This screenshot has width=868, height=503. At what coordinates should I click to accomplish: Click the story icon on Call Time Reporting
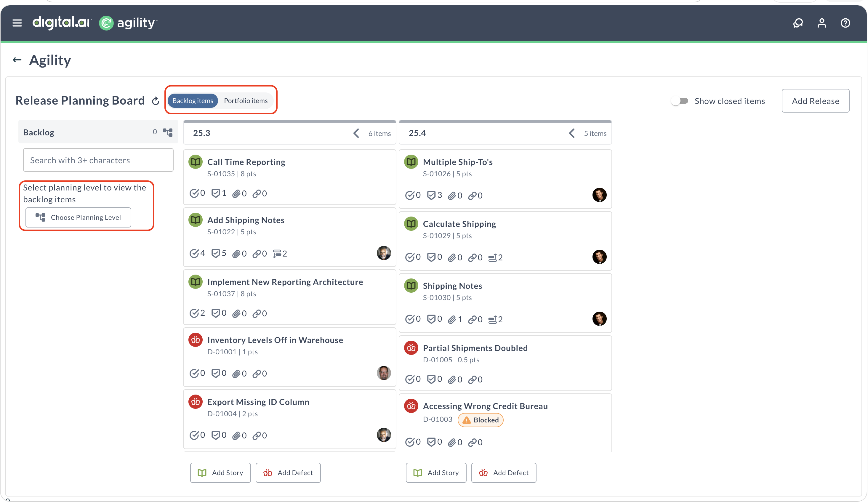pyautogui.click(x=195, y=161)
